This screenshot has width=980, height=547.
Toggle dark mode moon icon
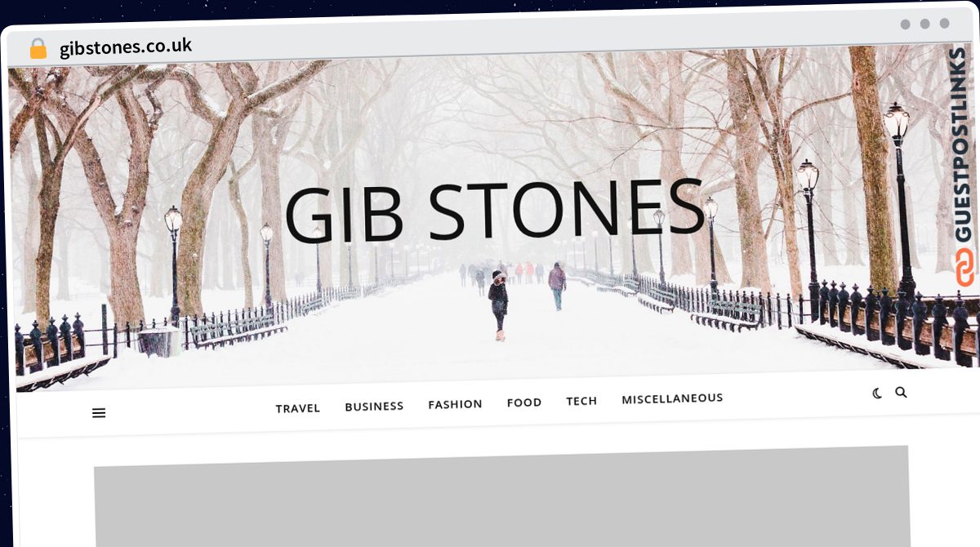coord(877,394)
